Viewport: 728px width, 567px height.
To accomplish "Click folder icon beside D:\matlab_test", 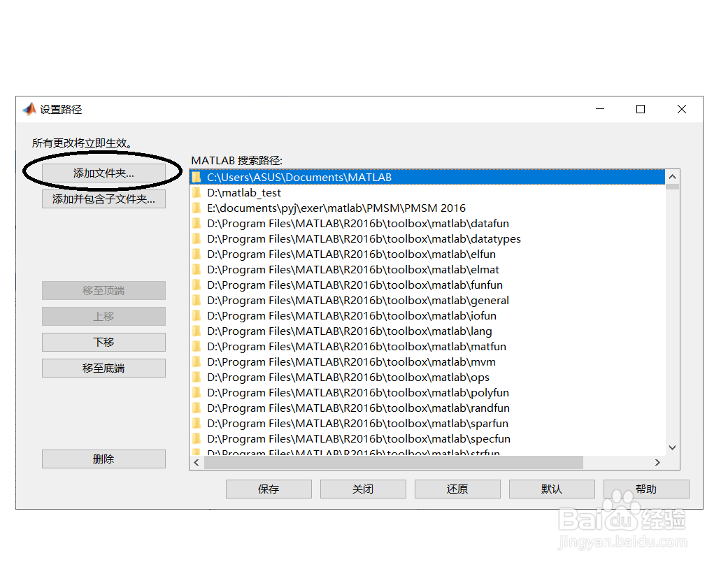I will [x=197, y=192].
